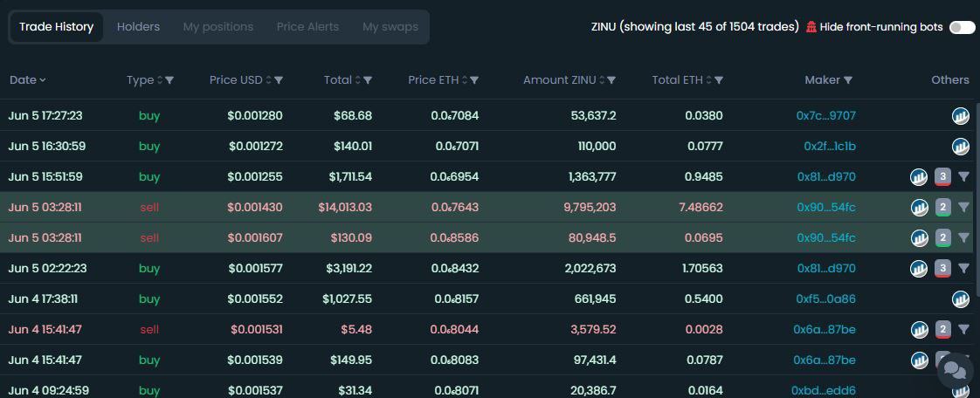Click the trade table vertical scrollbar
The width and height of the screenshot is (980, 398).
[977, 200]
